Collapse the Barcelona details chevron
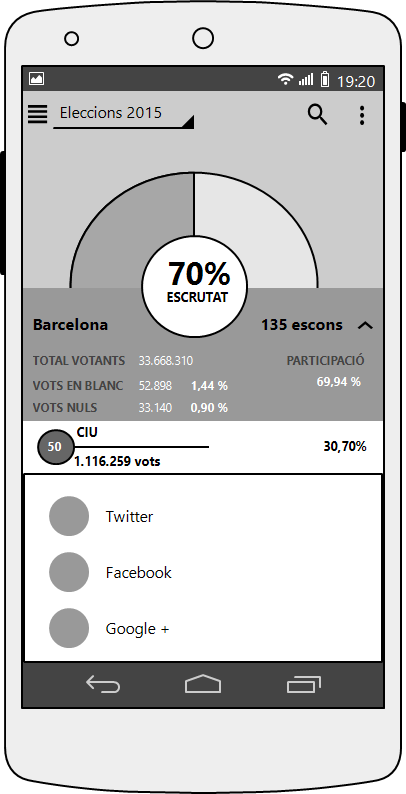The width and height of the screenshot is (406, 794). pos(365,326)
